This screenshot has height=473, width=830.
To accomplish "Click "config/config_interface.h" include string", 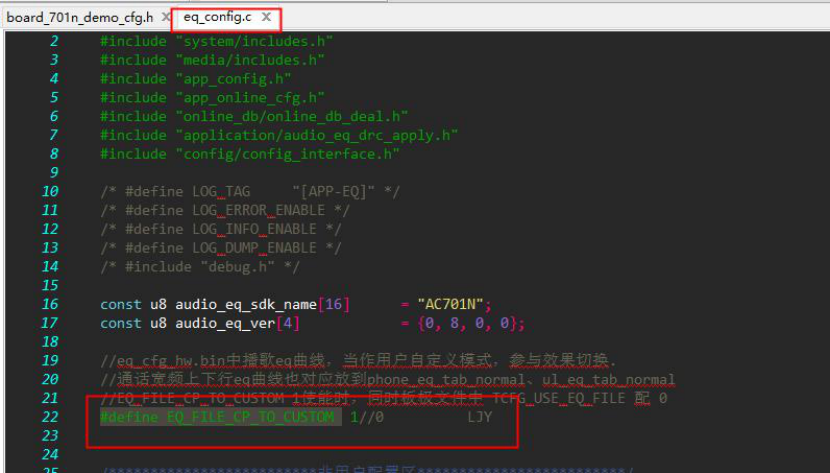I will [x=287, y=154].
